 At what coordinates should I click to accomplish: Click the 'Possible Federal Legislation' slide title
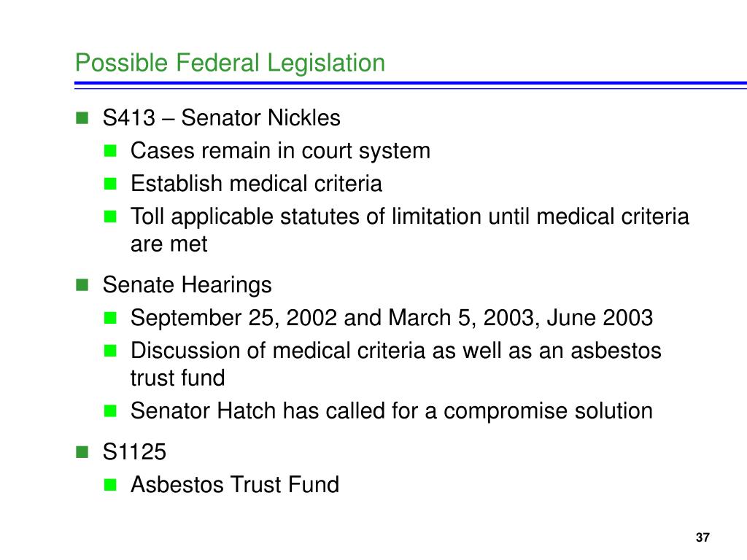tap(230, 63)
